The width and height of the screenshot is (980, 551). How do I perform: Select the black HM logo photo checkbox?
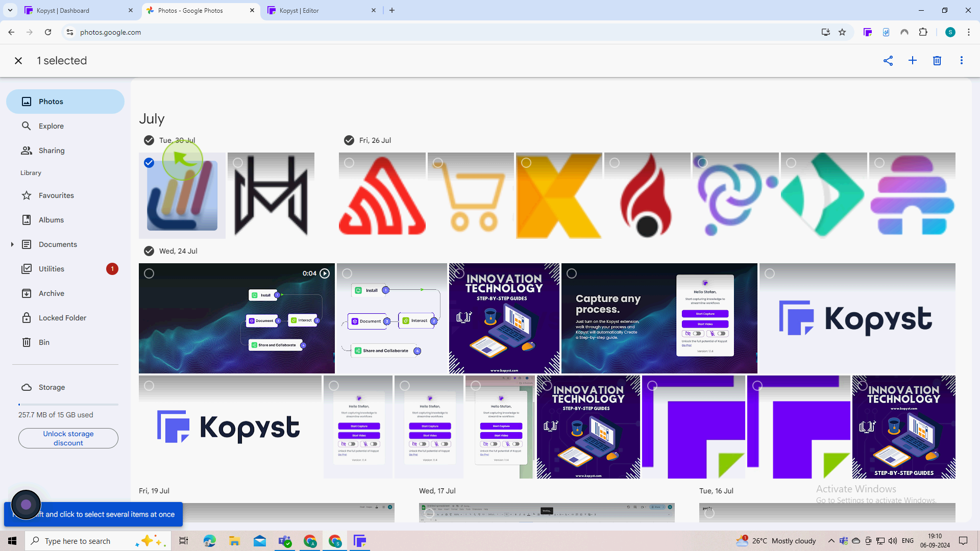[x=238, y=163]
